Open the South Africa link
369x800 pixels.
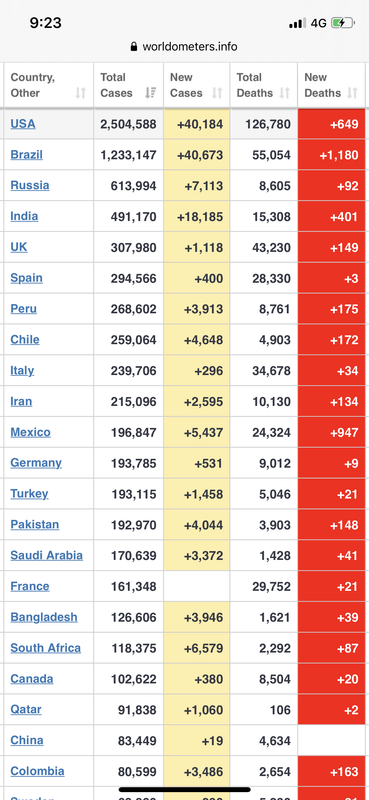click(45, 648)
